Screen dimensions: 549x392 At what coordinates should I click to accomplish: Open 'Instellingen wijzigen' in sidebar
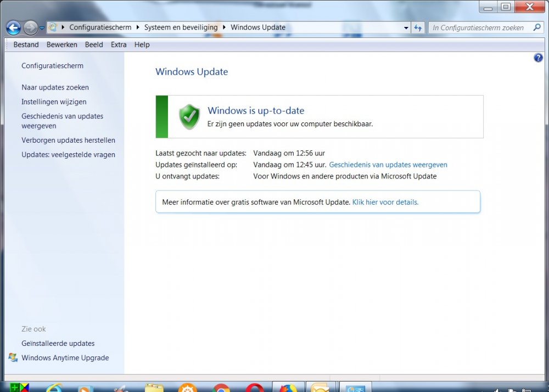pos(54,102)
